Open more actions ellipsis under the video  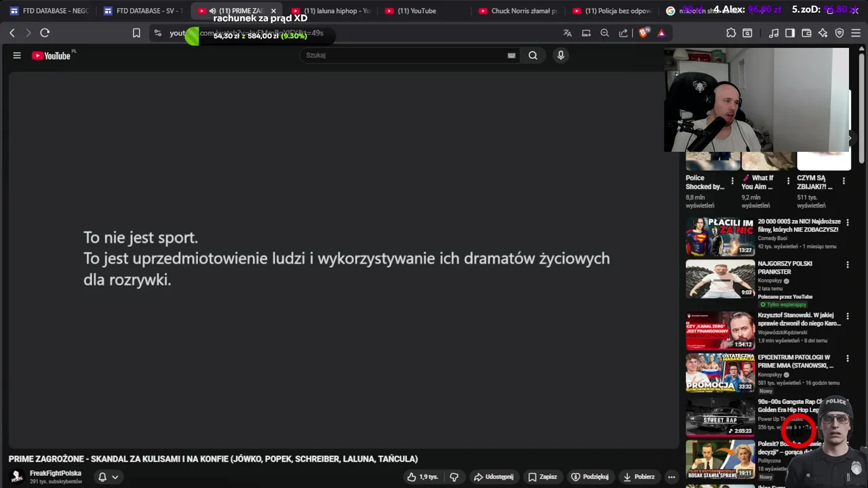[x=671, y=476]
